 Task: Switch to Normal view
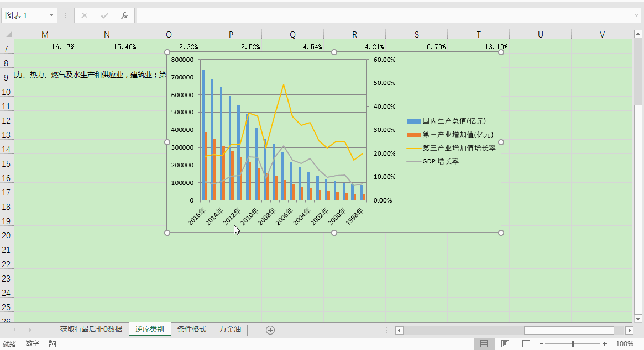click(484, 344)
